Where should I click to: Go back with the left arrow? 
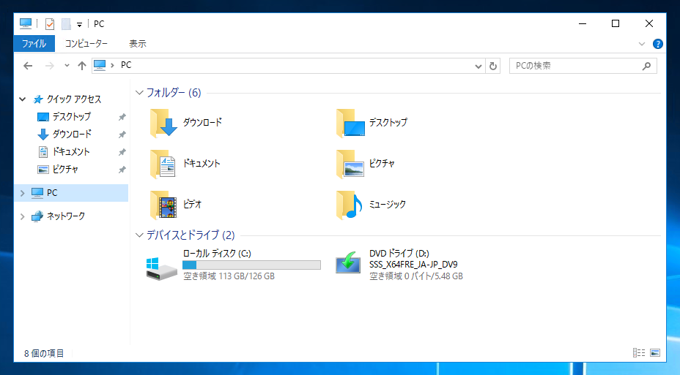[28, 66]
